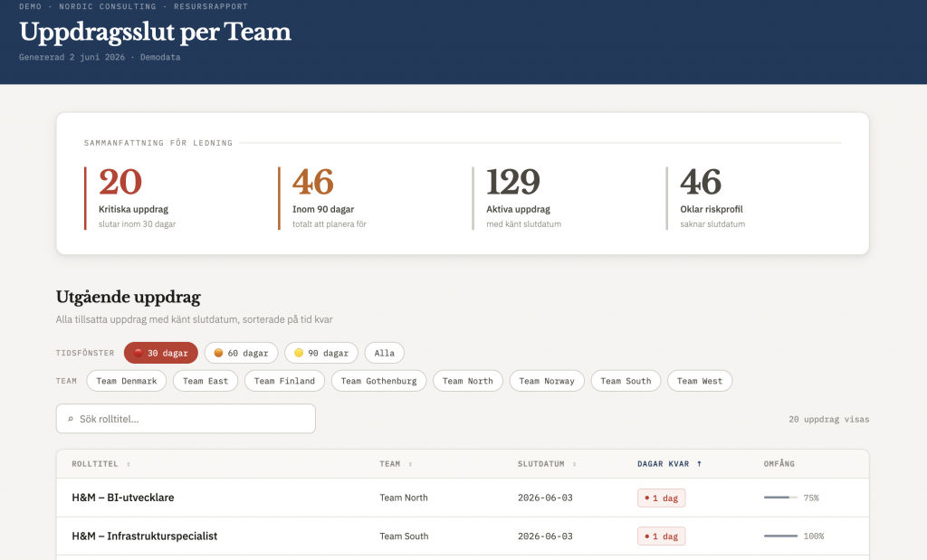Select the 30 dagar time window filter
This screenshot has width=927, height=560.
161,353
